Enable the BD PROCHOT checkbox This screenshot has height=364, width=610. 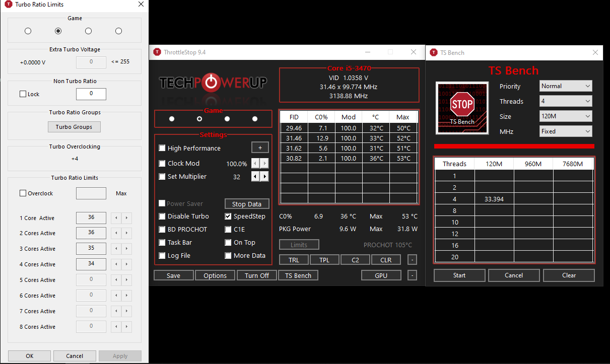coord(162,229)
